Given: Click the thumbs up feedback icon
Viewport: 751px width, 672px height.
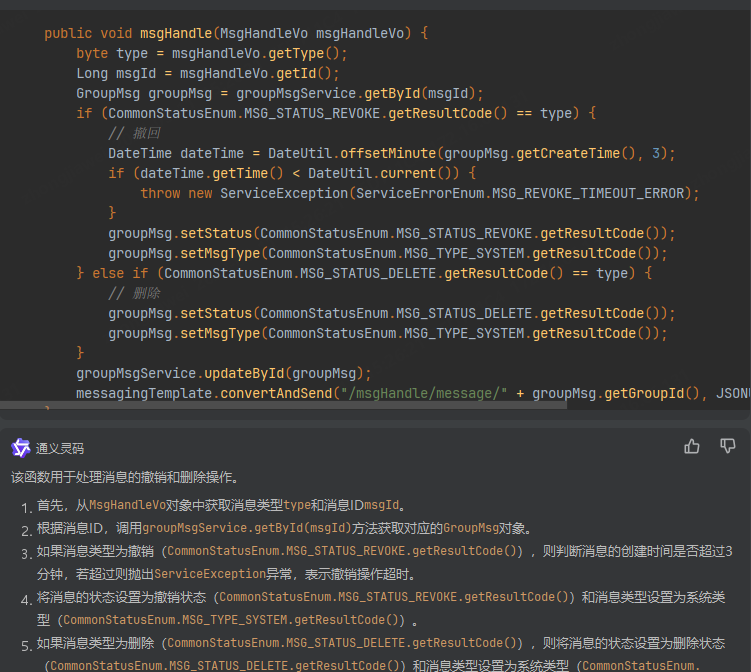Looking at the screenshot, I should [x=692, y=446].
